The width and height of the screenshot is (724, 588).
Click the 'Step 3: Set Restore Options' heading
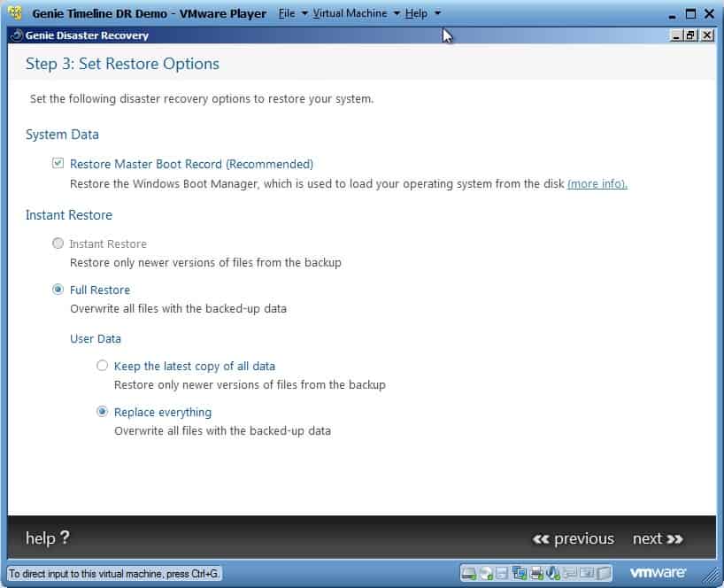pyautogui.click(x=122, y=64)
